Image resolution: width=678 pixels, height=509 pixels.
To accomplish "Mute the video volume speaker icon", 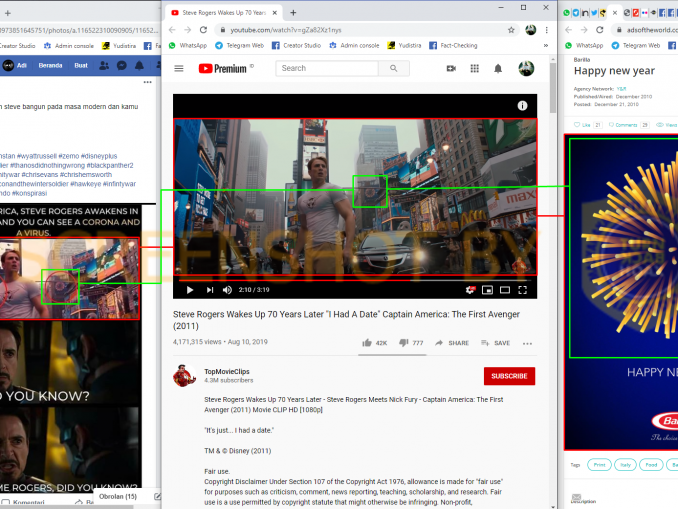I will pos(227,290).
